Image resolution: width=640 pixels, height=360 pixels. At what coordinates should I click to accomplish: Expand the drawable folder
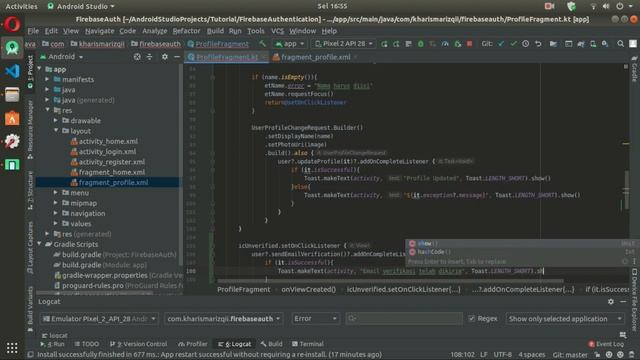pyautogui.click(x=56, y=120)
